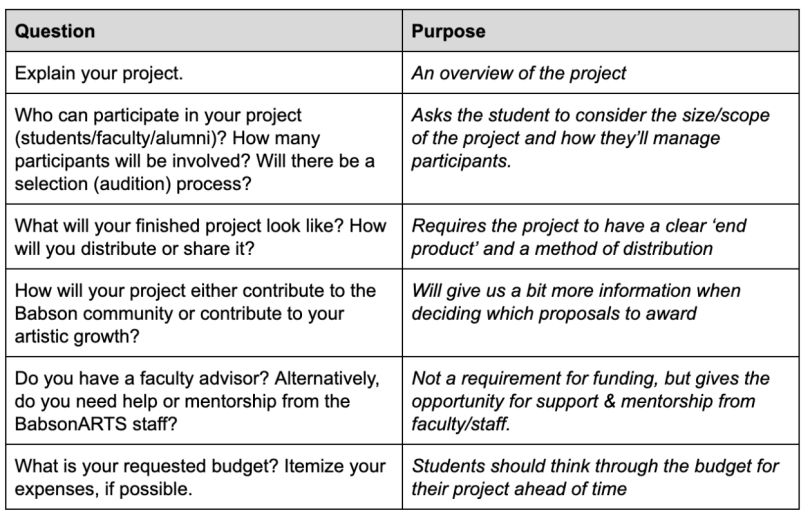Select the 'Explain your project.' cell
Screen dimensions: 810x517
point(204,73)
